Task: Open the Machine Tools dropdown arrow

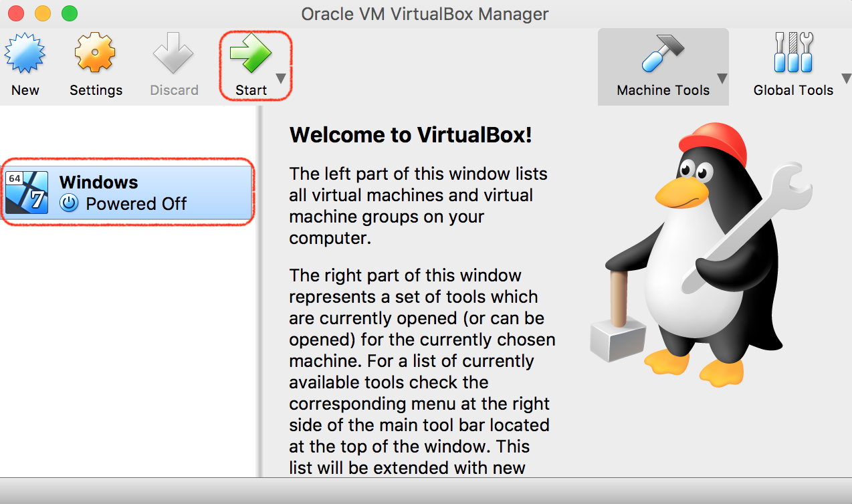Action: click(x=722, y=79)
